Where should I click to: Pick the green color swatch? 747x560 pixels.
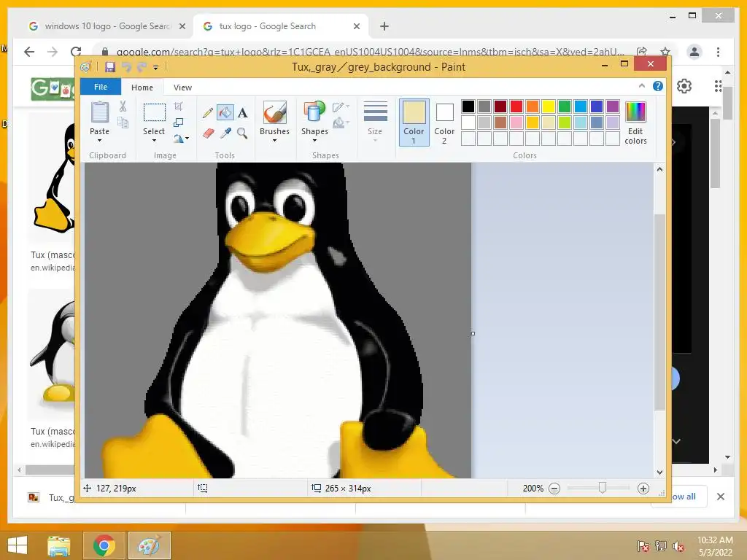point(565,106)
